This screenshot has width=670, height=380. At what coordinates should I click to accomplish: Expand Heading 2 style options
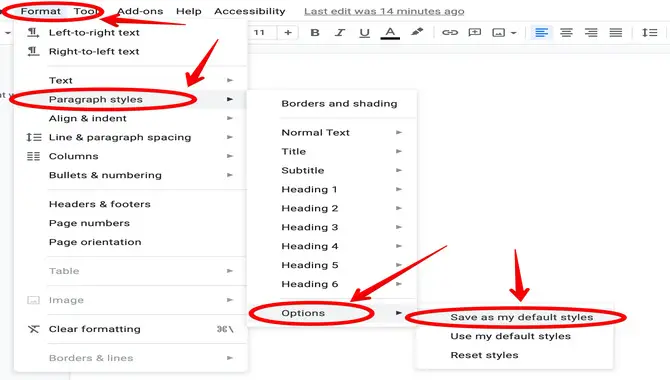tap(332, 208)
